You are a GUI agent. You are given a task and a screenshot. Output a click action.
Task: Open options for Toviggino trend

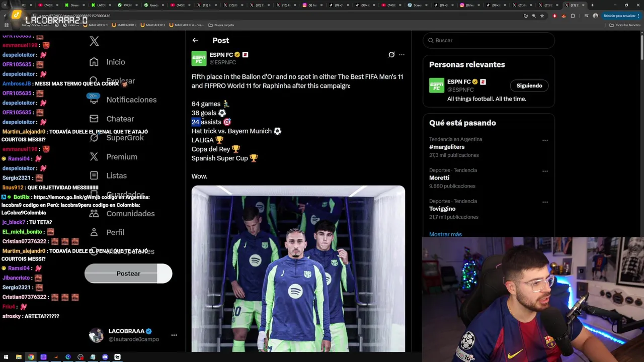(x=545, y=202)
